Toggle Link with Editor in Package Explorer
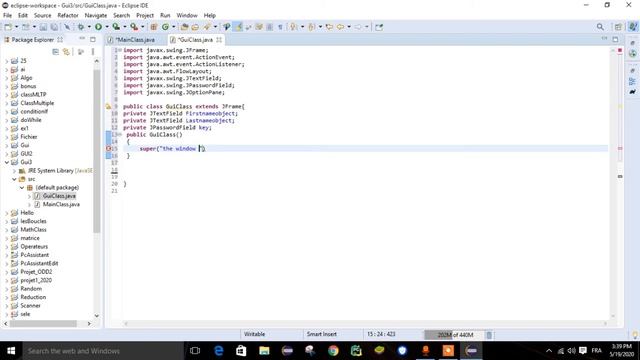Screen dimensions: 640x360 66,52
